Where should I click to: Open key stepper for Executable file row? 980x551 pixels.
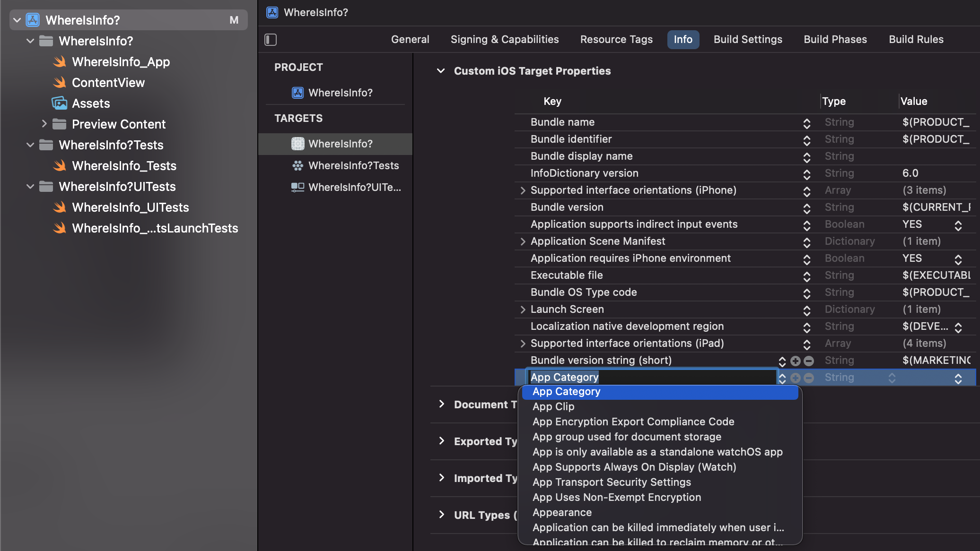coord(807,277)
